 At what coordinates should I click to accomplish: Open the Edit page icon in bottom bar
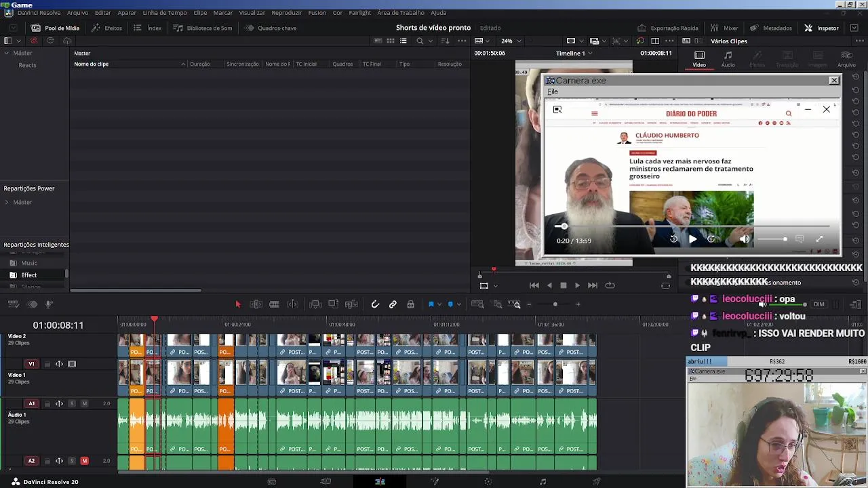380,482
